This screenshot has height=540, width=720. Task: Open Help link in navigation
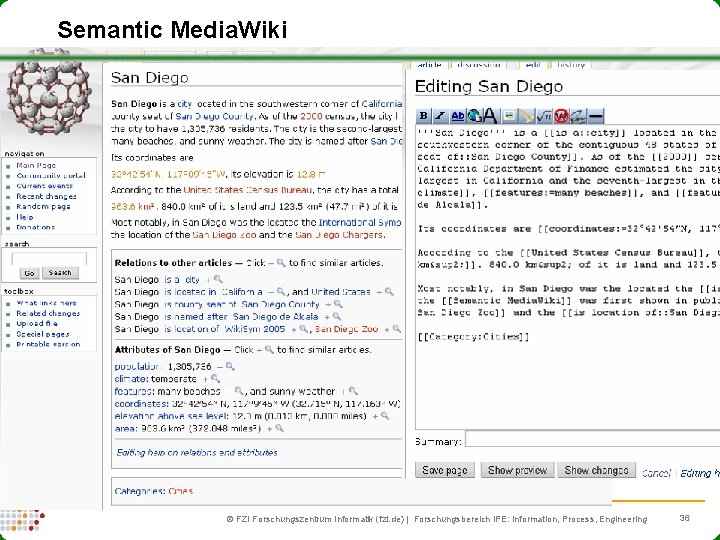point(25,217)
